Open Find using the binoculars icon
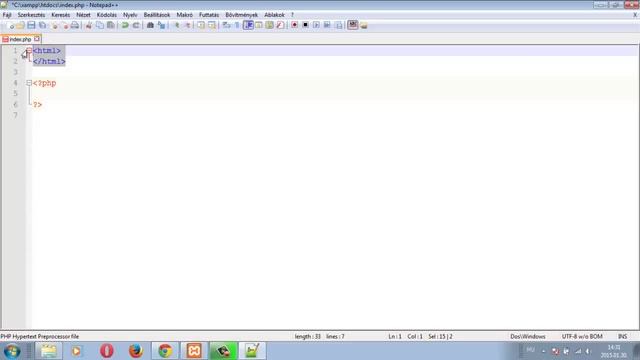Screen dimensions: 640x360 (150, 25)
